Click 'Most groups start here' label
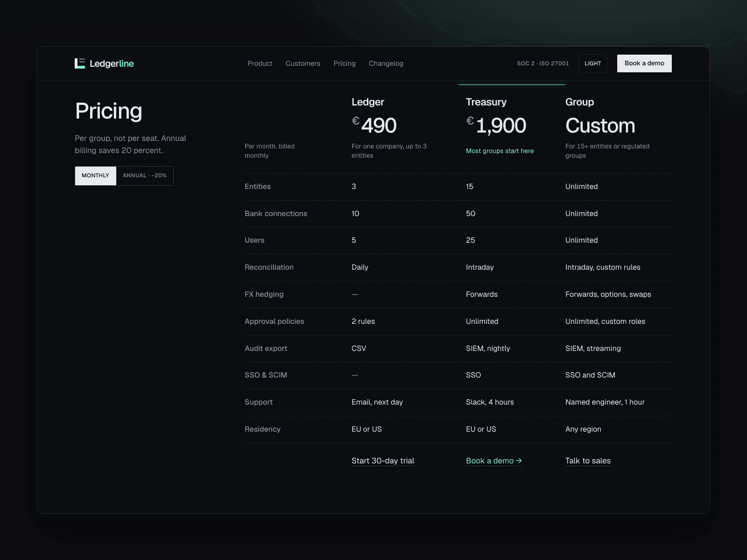The height and width of the screenshot is (560, 747). [x=500, y=151]
